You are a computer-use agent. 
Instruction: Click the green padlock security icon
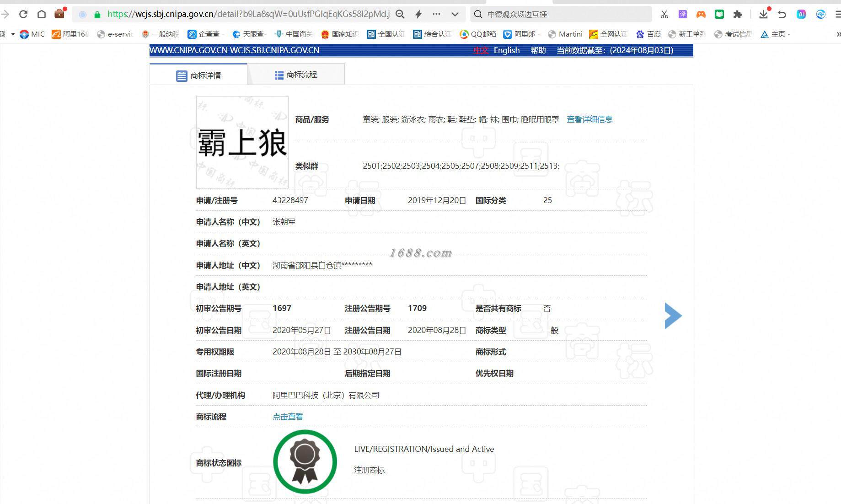tap(97, 15)
